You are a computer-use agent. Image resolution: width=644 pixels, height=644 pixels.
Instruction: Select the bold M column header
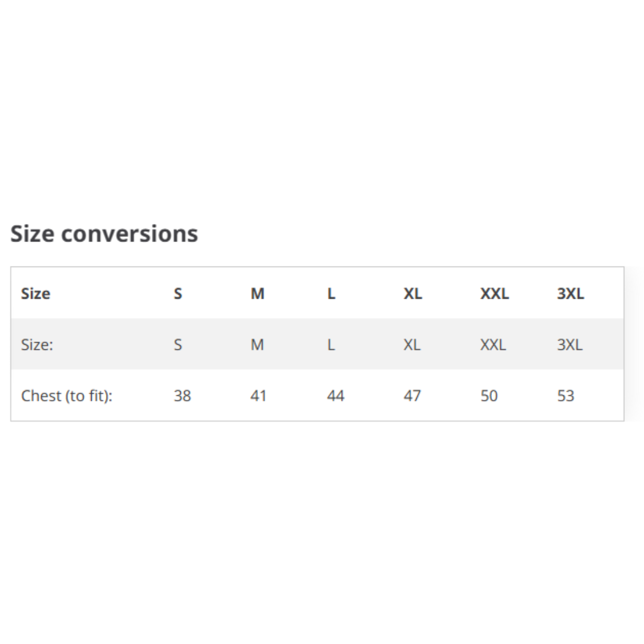(x=257, y=293)
